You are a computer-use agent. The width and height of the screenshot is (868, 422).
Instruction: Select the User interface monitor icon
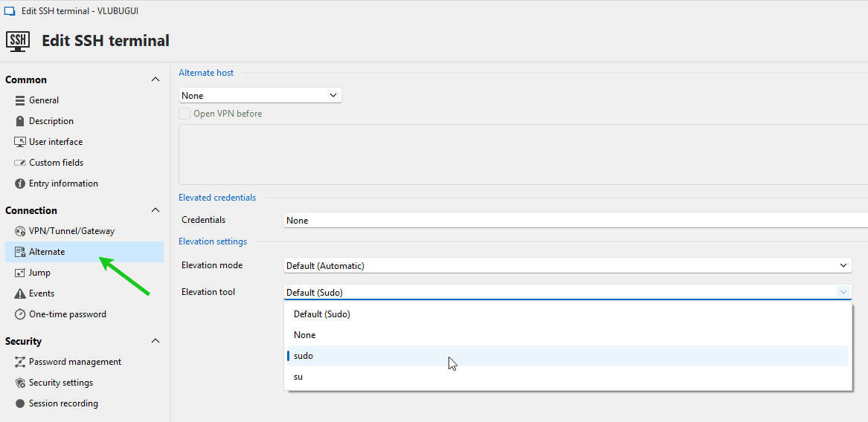pos(20,142)
